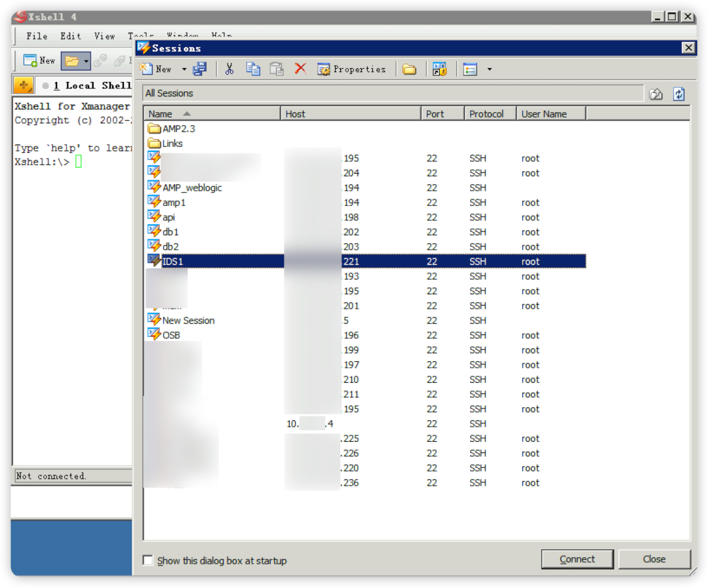Viewport: 708px width, 588px height.
Task: Click the Copy icon in Sessions toolbar
Action: pos(253,69)
